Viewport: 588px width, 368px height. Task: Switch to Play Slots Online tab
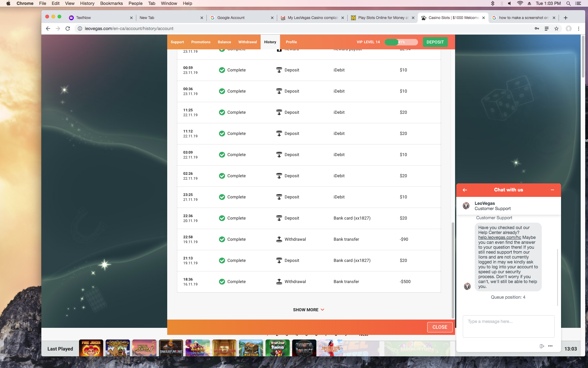click(383, 18)
